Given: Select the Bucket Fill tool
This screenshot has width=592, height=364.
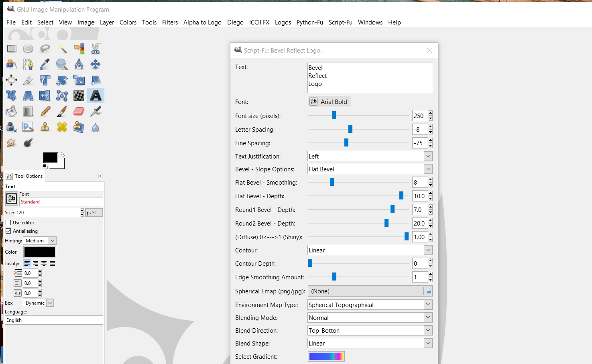Looking at the screenshot, I should [11, 111].
